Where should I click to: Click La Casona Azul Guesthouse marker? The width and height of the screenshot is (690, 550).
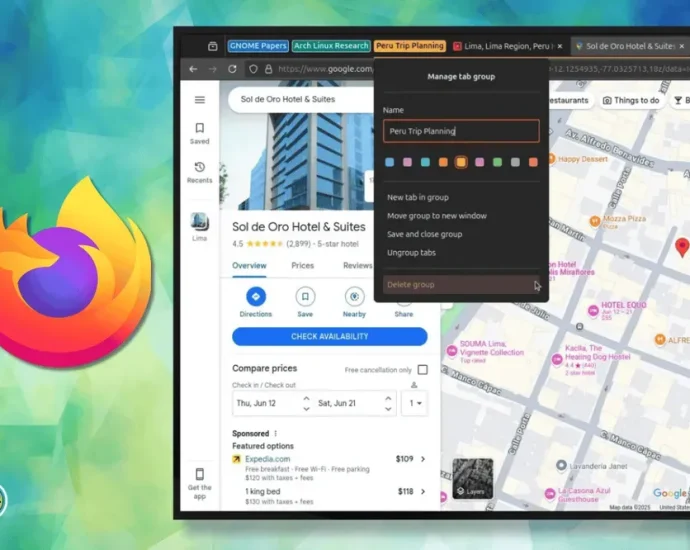(x=550, y=494)
